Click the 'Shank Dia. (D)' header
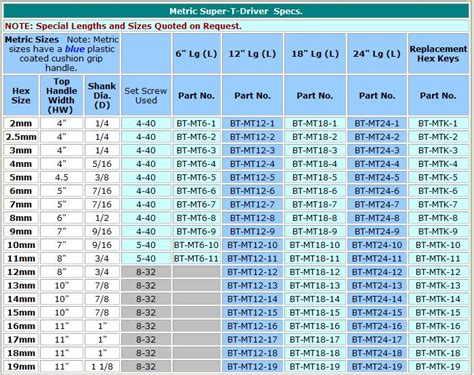This screenshot has width=474, height=375. 102,95
